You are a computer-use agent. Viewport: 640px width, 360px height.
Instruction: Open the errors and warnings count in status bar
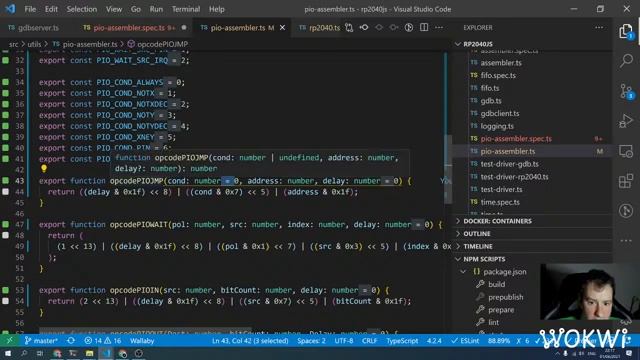click(102, 340)
